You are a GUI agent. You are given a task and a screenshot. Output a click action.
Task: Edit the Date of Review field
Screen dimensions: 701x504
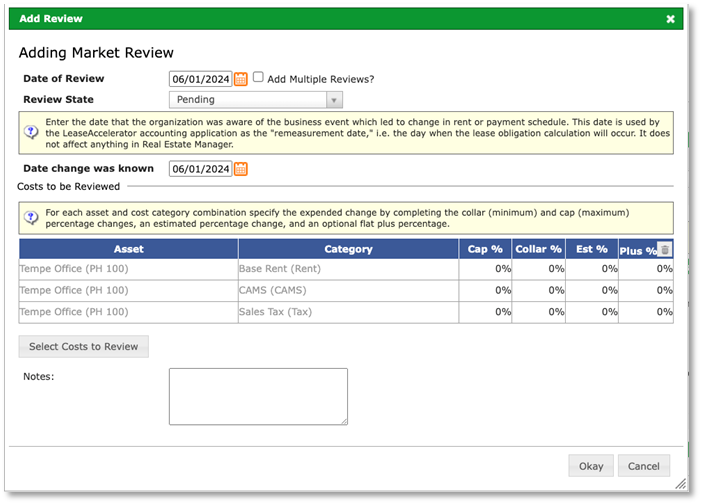coord(200,79)
